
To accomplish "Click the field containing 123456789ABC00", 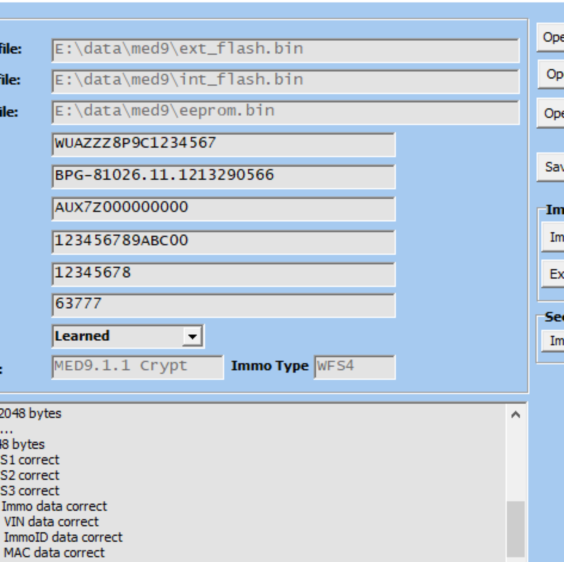I will point(223,242).
